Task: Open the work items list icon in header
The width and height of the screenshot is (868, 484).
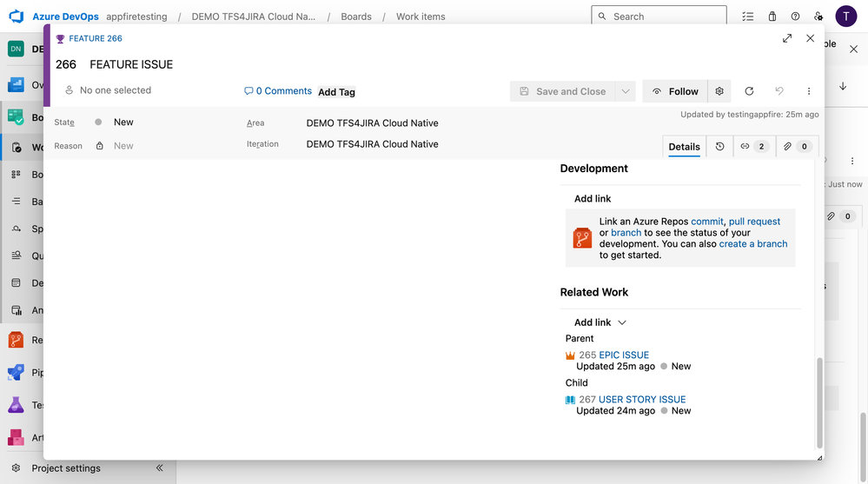Action: 748,17
